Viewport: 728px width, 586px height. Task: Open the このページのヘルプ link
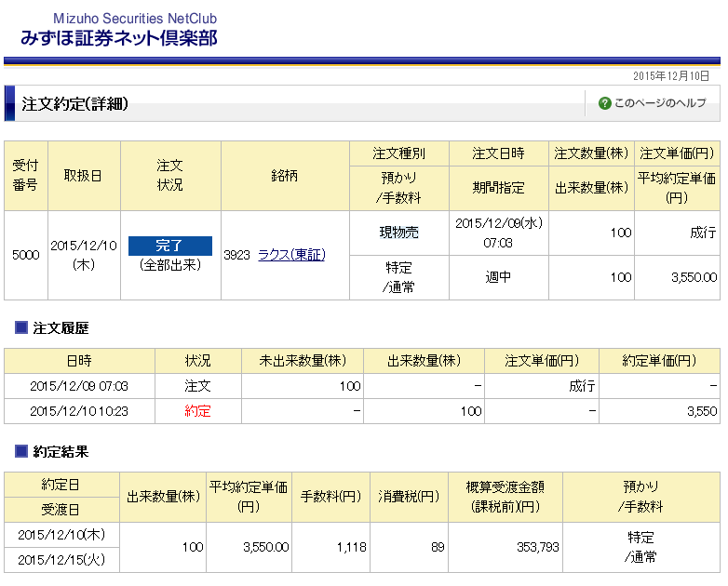(x=660, y=103)
